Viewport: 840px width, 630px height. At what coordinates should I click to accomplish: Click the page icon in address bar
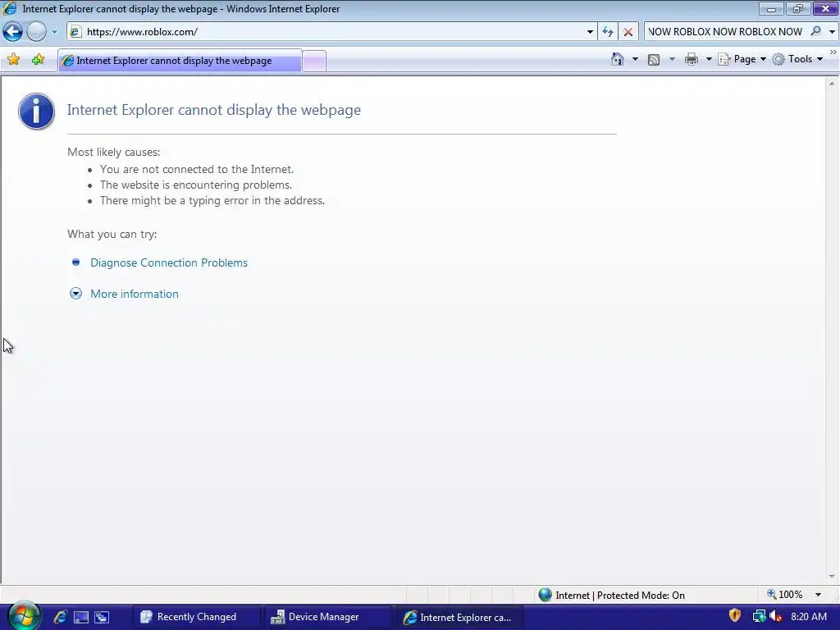tap(76, 32)
